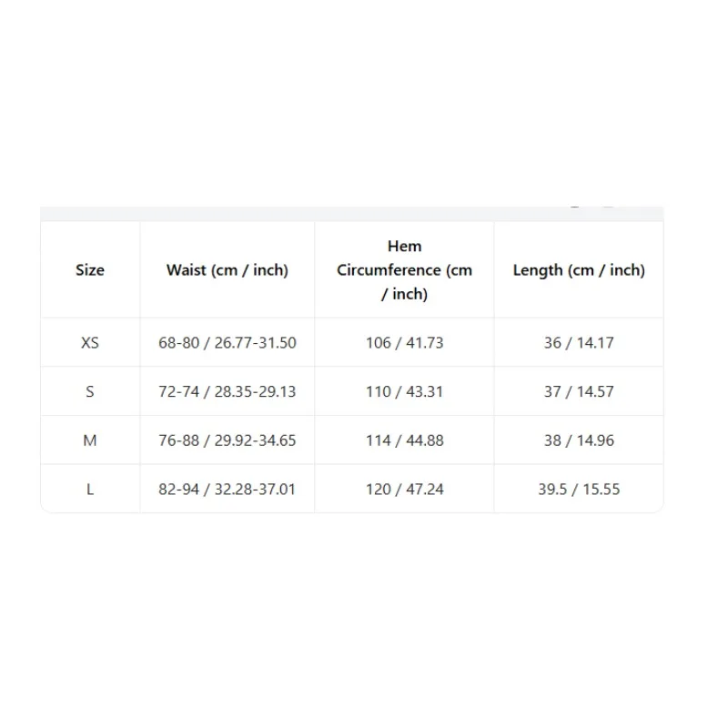Select hem value 110 / 43.31

coord(404,391)
